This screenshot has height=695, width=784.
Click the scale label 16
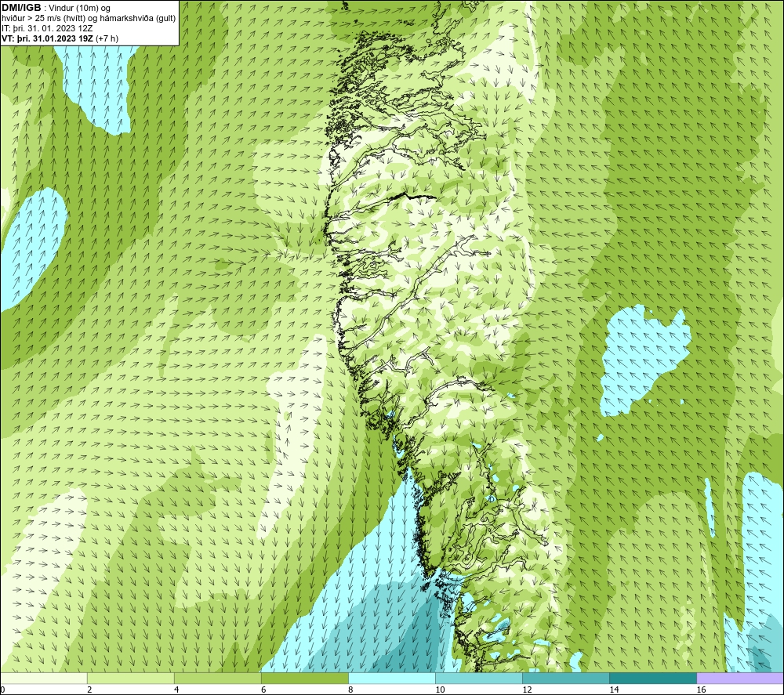coord(701,690)
